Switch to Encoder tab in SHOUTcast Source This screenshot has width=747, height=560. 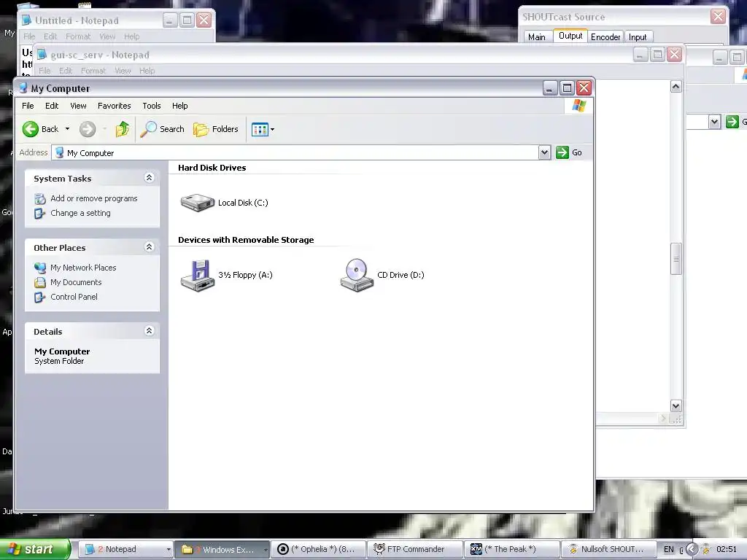(605, 37)
